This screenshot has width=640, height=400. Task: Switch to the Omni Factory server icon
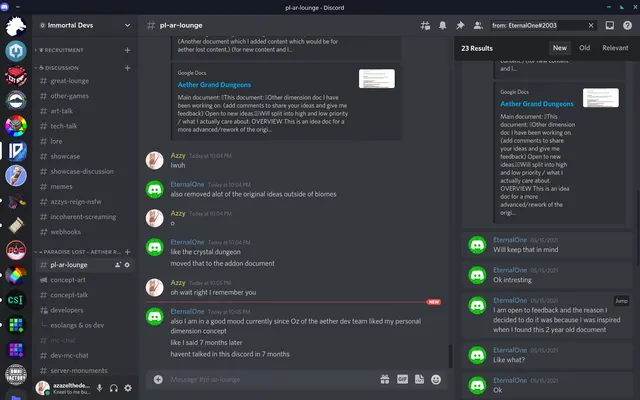[16, 375]
